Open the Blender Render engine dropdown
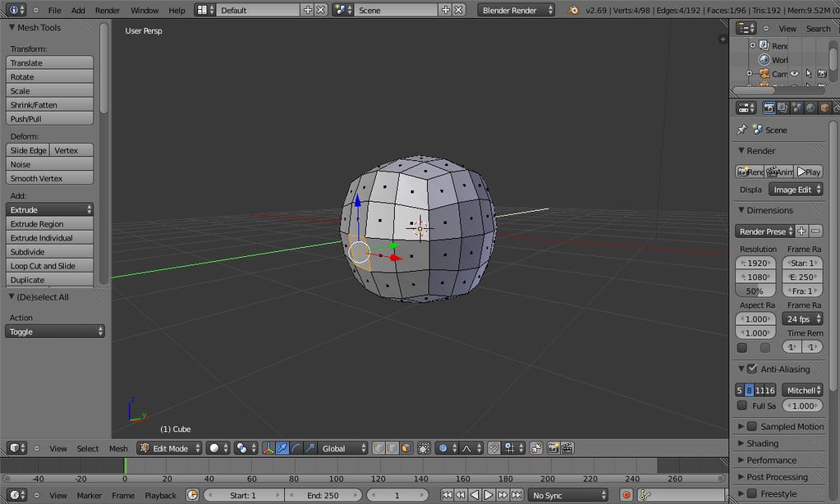The image size is (840, 504). 516,10
